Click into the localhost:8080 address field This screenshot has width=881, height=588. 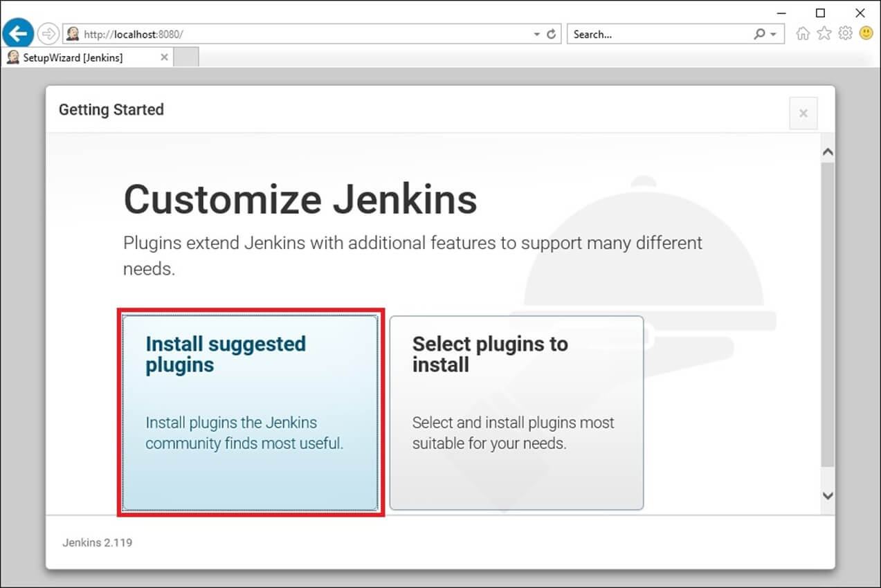tap(305, 34)
